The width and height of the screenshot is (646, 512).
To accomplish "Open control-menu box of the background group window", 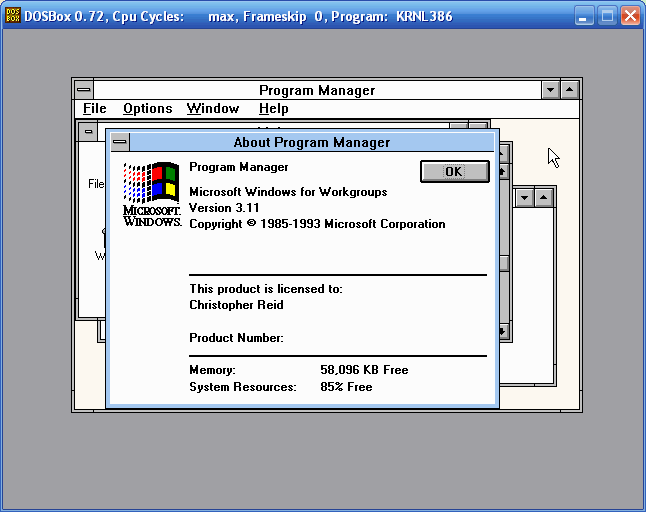I will (89, 131).
